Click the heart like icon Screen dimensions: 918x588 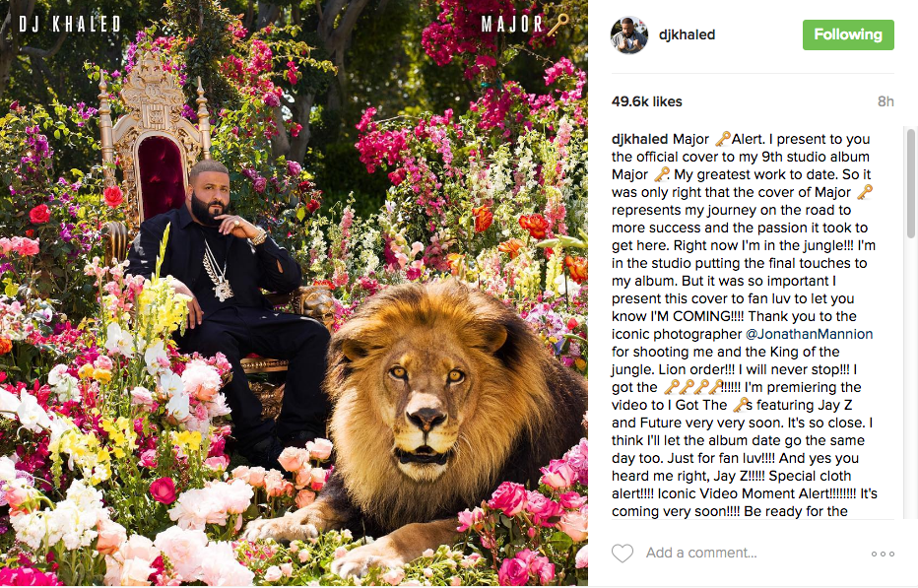coord(623,553)
